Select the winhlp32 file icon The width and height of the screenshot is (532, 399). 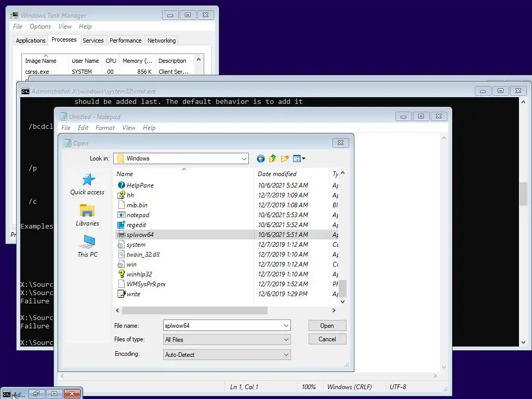point(121,274)
